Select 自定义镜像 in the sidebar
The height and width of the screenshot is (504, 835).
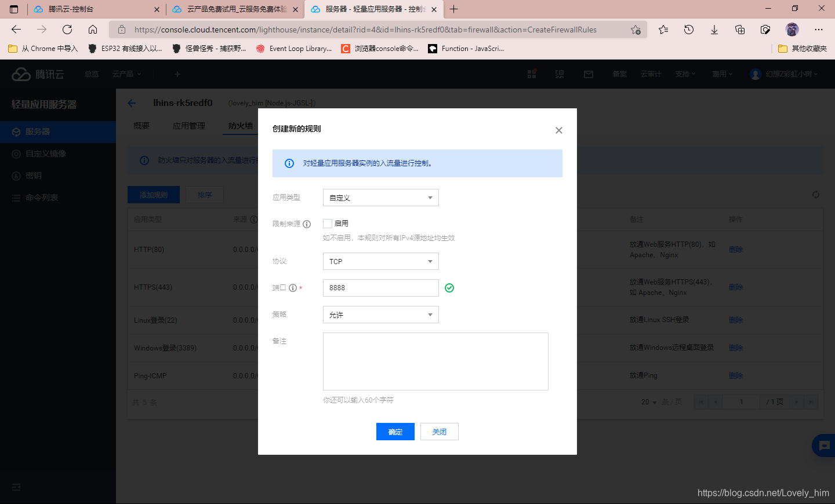click(x=58, y=154)
